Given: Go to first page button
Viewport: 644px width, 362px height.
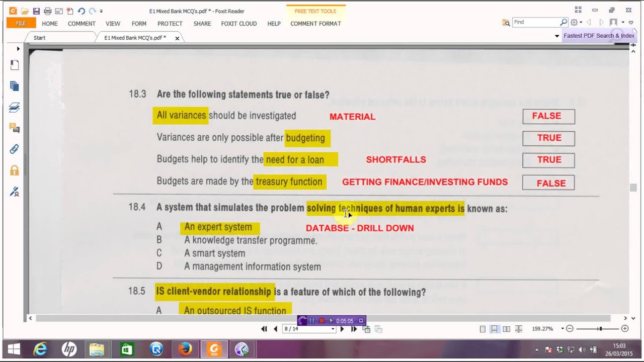Looking at the screenshot, I should click(x=264, y=329).
